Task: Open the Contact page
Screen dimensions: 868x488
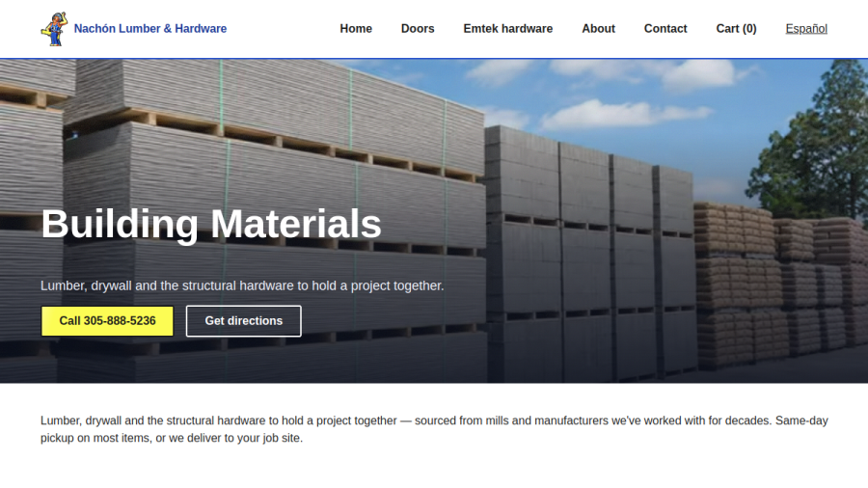Action: pos(665,29)
